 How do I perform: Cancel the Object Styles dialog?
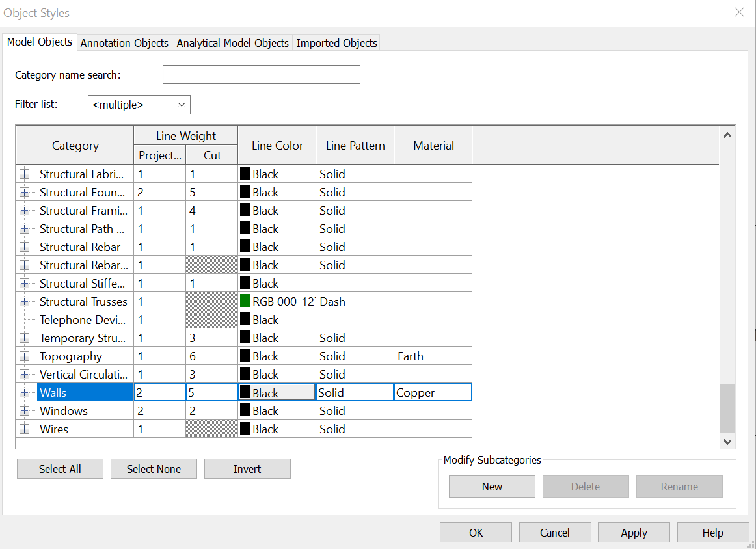pos(555,533)
